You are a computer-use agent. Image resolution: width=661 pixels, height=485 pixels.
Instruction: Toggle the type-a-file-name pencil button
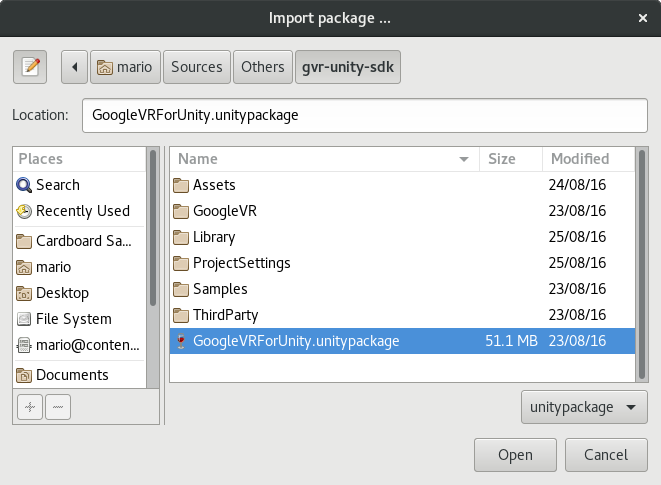pyautogui.click(x=31, y=67)
